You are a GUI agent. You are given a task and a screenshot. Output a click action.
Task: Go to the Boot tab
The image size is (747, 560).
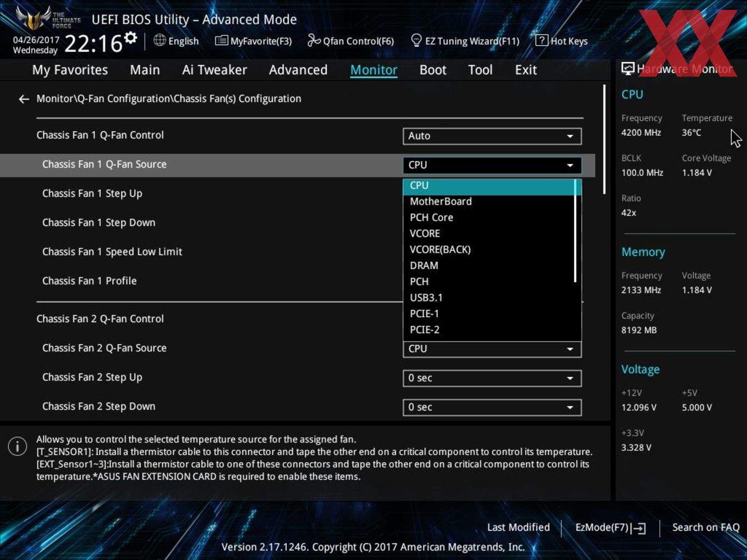[433, 70]
